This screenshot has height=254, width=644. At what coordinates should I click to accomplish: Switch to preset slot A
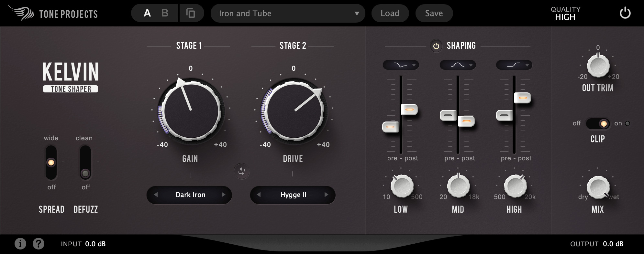click(x=147, y=13)
